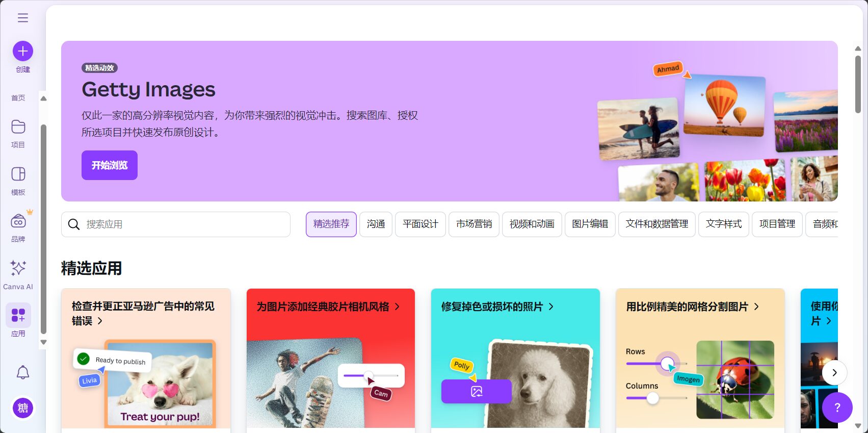Click the hot air balloon banner photo
This screenshot has height=433, width=868.
pyautogui.click(x=724, y=106)
